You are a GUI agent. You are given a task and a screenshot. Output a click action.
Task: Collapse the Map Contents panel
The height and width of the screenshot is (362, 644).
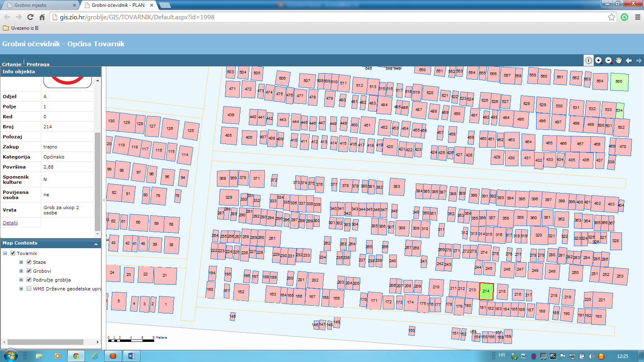click(96, 244)
